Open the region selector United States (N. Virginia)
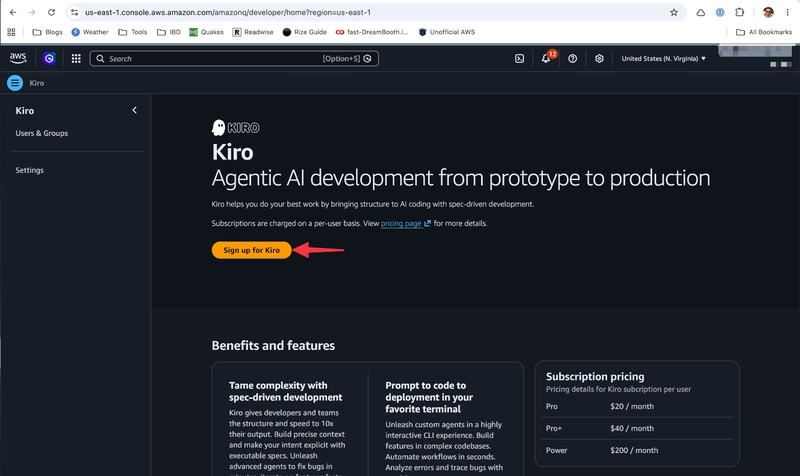This screenshot has width=800, height=476. [663, 59]
